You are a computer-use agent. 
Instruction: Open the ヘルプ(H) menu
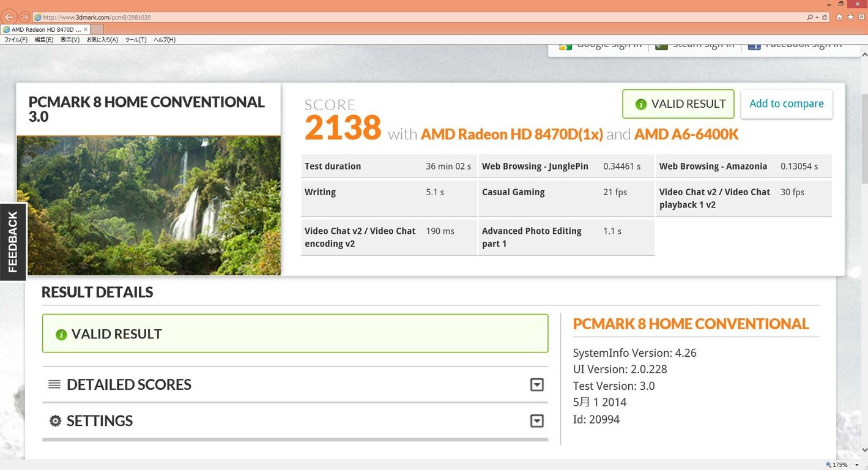(164, 40)
